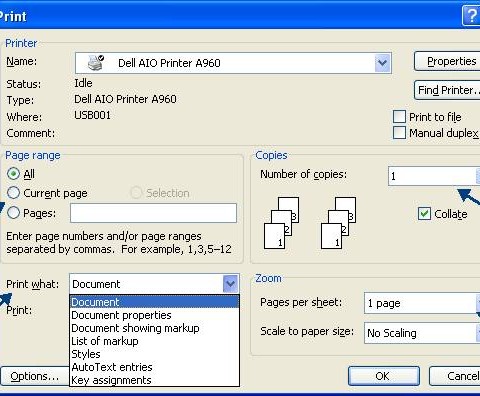Image resolution: width=480 pixels, height=396 pixels.
Task: Click the Properties button
Action: point(447,61)
